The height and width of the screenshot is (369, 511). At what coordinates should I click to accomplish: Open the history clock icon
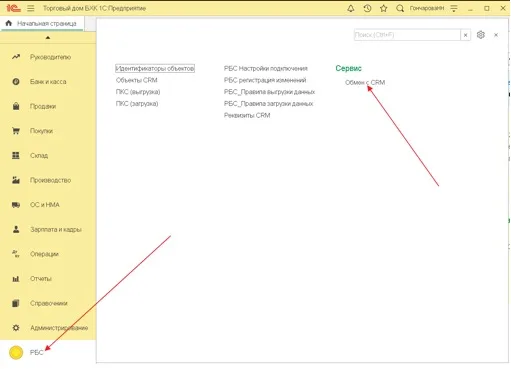coord(367,8)
